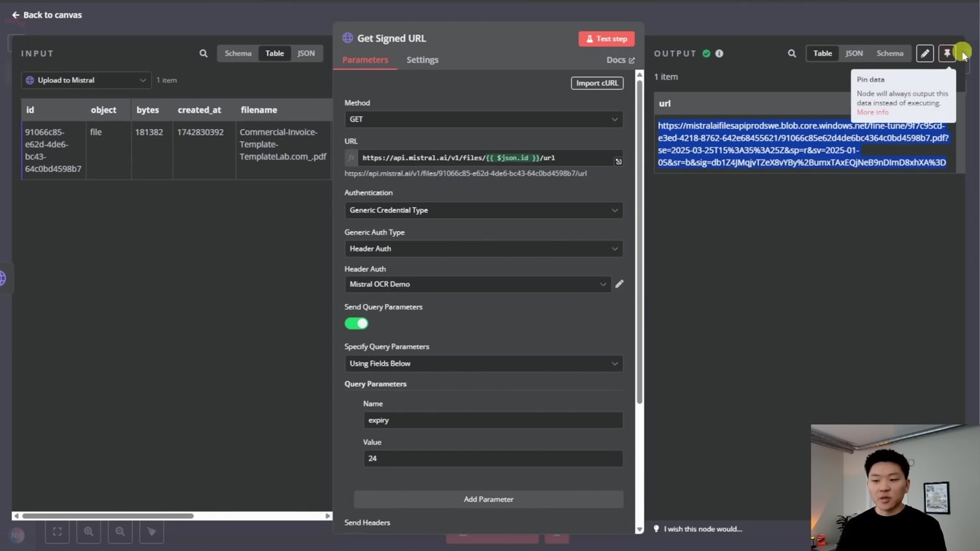Image resolution: width=980 pixels, height=551 pixels.
Task: Click the output info icon
Action: point(719,53)
